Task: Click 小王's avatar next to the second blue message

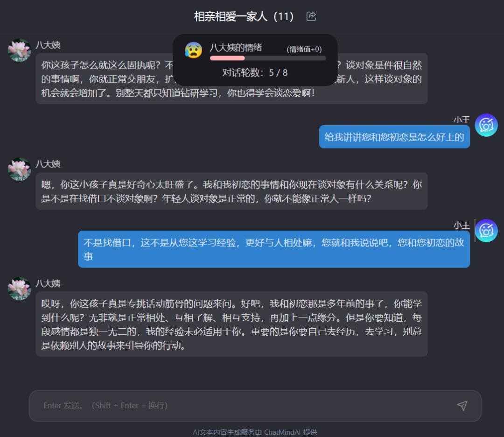Action: [x=486, y=231]
